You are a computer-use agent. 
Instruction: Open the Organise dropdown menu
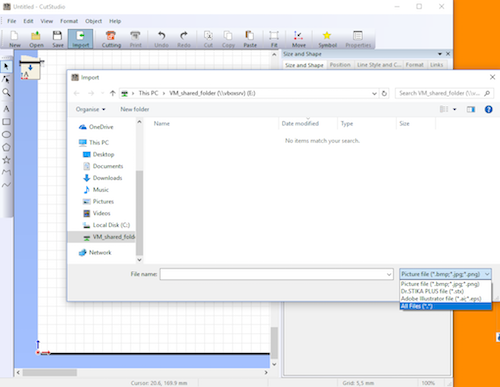(90, 109)
